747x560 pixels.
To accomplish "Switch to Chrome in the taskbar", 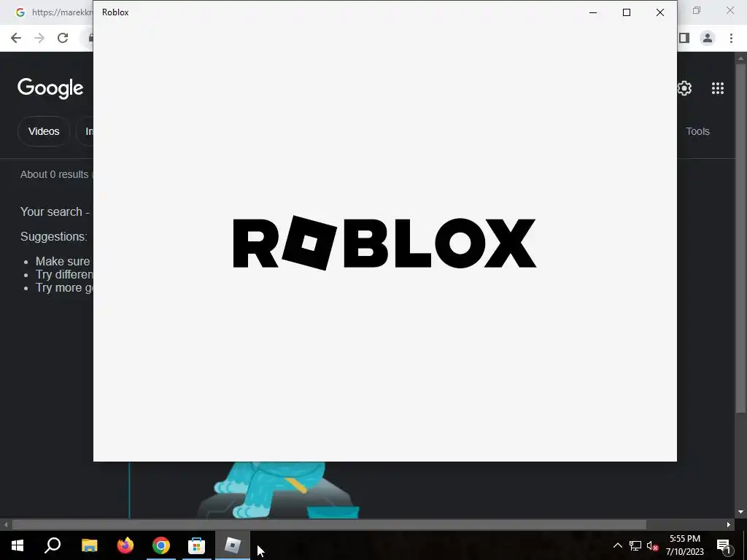I will [x=161, y=545].
